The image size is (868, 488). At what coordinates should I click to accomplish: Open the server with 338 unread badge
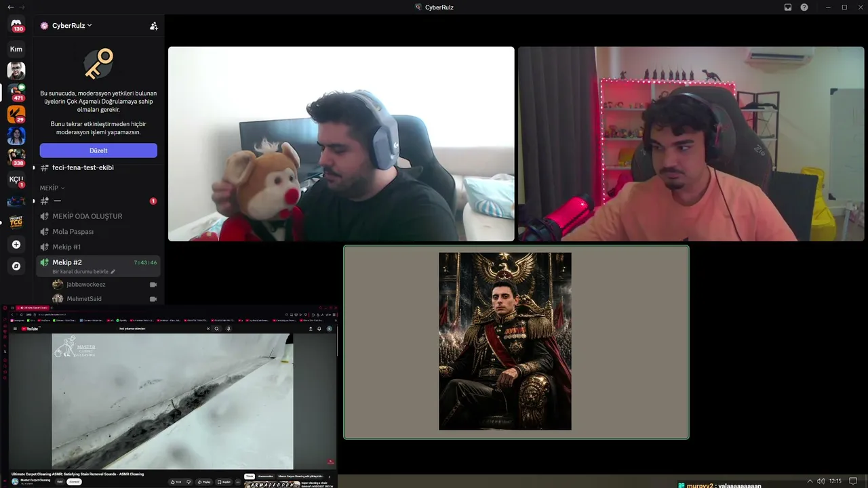(x=16, y=157)
